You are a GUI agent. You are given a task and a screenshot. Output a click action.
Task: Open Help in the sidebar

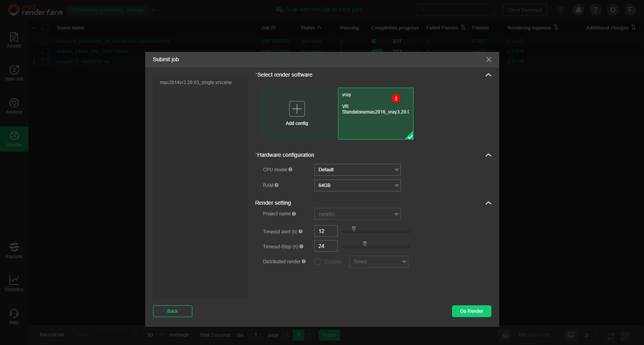(x=14, y=317)
